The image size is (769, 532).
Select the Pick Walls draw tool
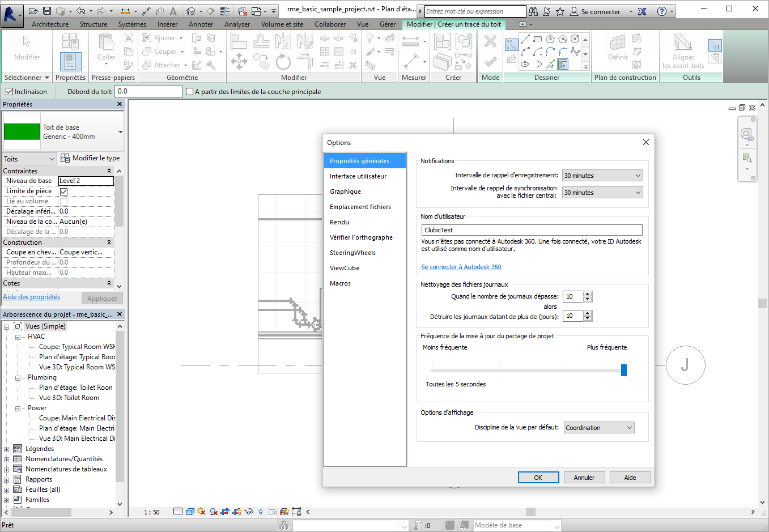[563, 64]
